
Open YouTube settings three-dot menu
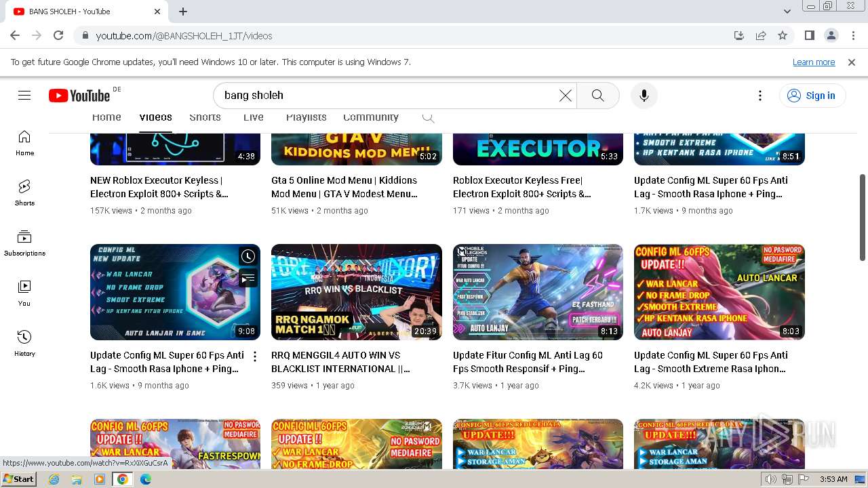pyautogui.click(x=760, y=96)
